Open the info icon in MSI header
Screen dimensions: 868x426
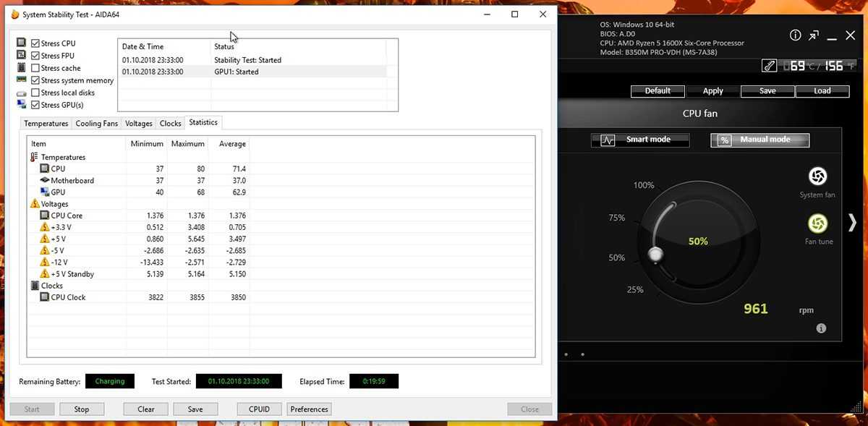(796, 35)
